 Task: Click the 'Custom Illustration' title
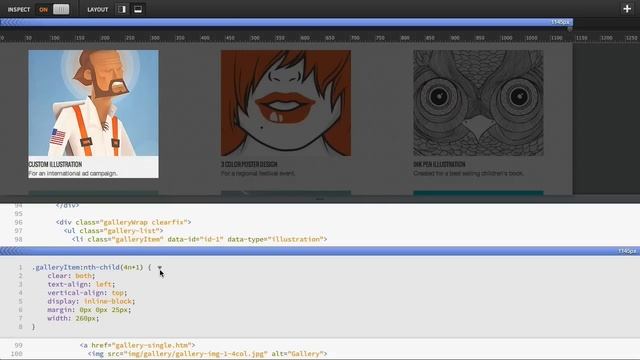(x=55, y=164)
